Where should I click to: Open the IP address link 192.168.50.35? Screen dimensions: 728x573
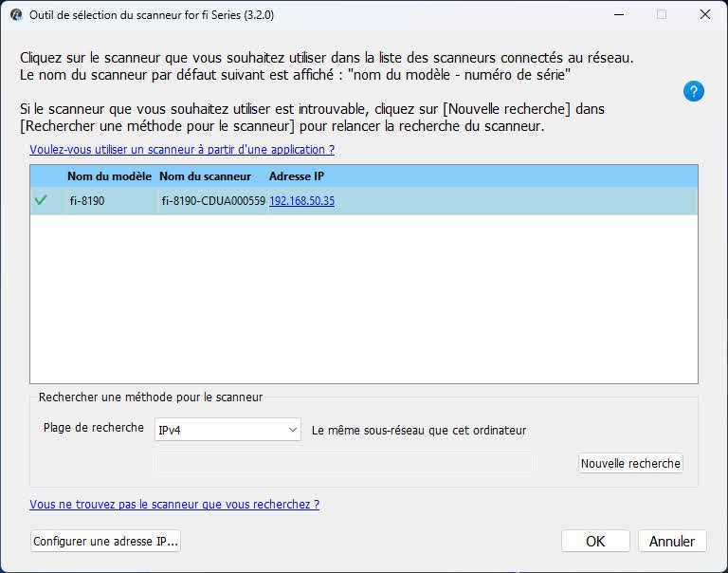[x=301, y=201]
